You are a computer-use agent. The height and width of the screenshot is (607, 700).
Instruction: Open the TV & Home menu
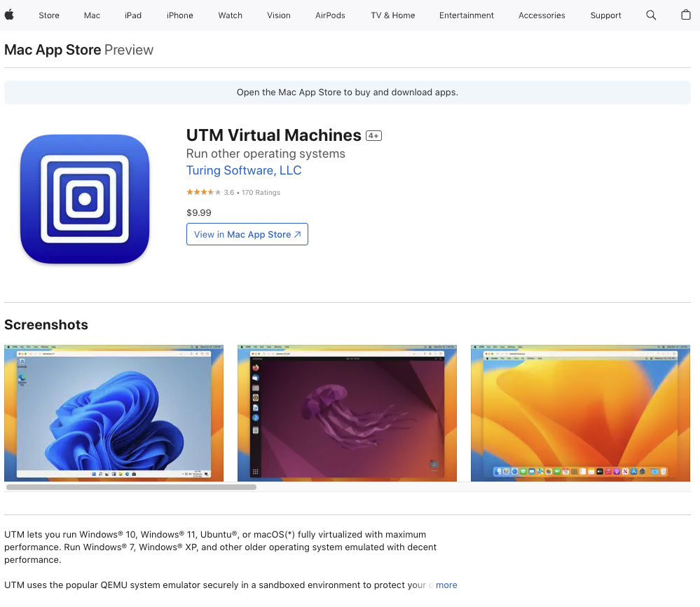point(393,15)
